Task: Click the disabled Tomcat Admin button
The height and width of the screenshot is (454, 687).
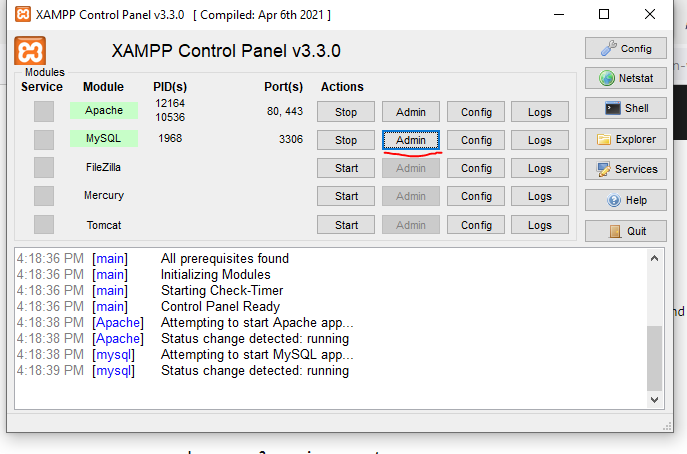Action: (x=411, y=225)
